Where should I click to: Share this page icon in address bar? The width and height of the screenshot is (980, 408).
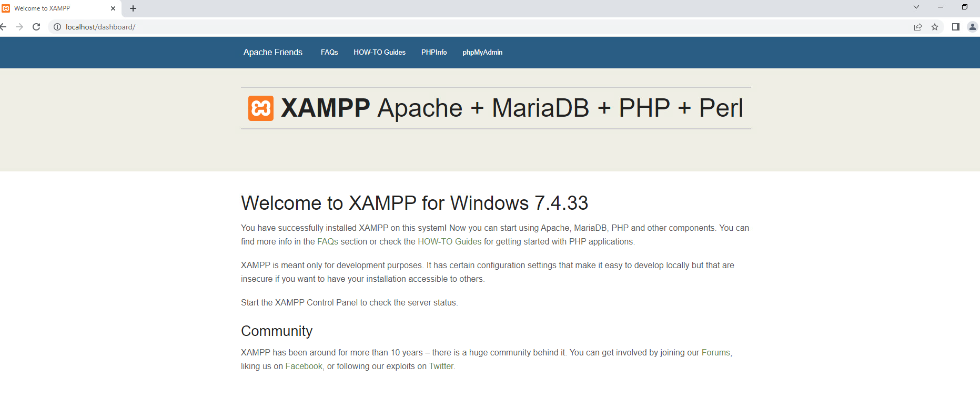point(918,27)
